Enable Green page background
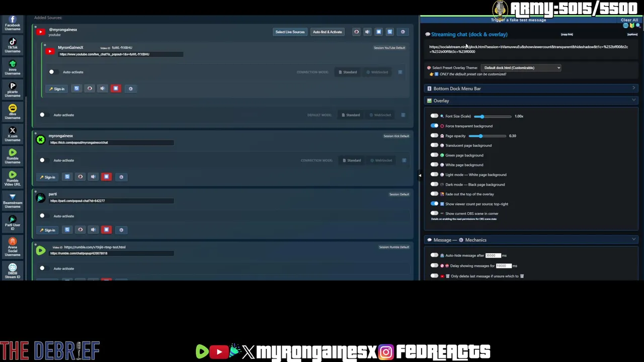Image resolution: width=644 pixels, height=362 pixels. coord(434,155)
